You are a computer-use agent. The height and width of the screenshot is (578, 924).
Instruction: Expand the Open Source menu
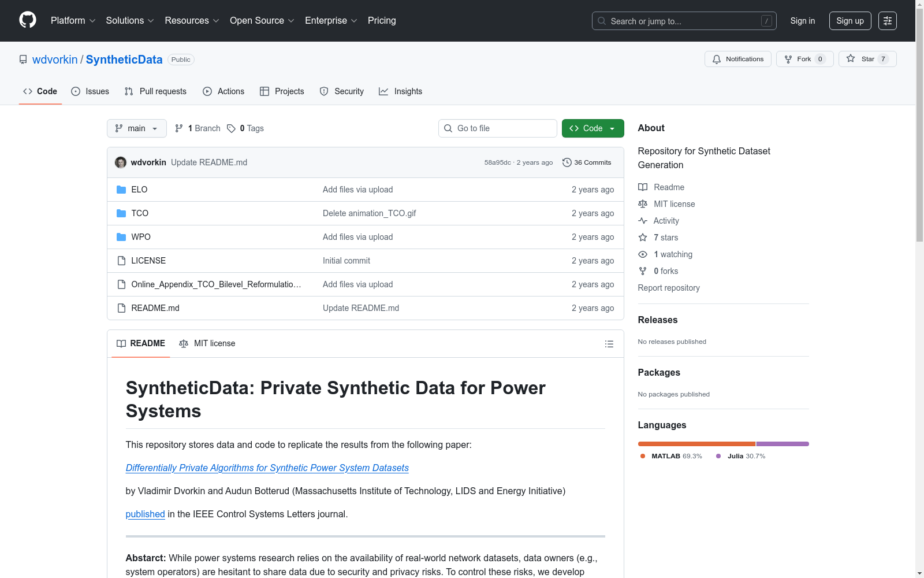pyautogui.click(x=262, y=21)
